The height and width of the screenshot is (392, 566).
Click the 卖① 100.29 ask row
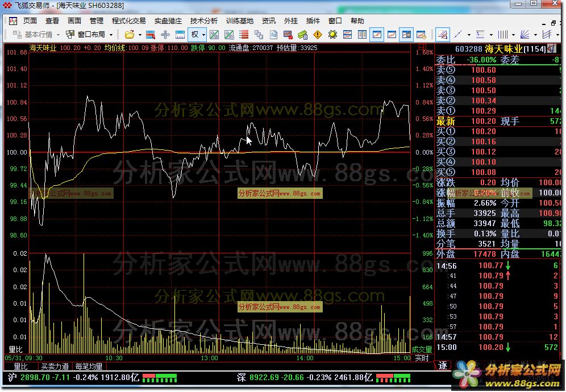point(498,111)
